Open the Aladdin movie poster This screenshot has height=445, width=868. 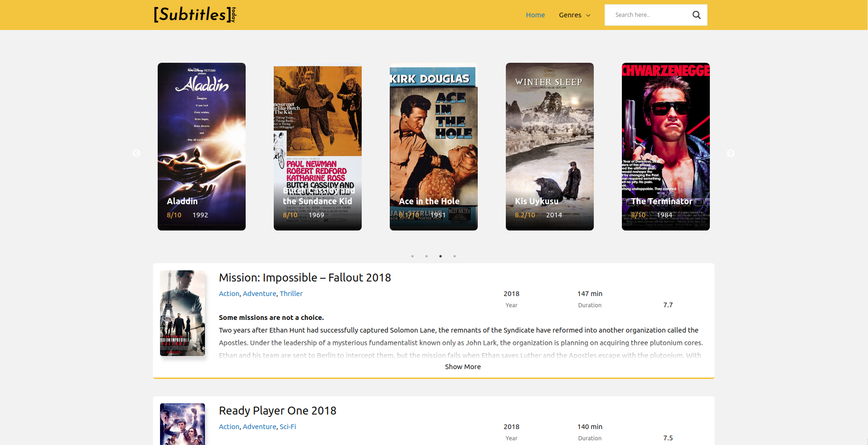point(201,146)
